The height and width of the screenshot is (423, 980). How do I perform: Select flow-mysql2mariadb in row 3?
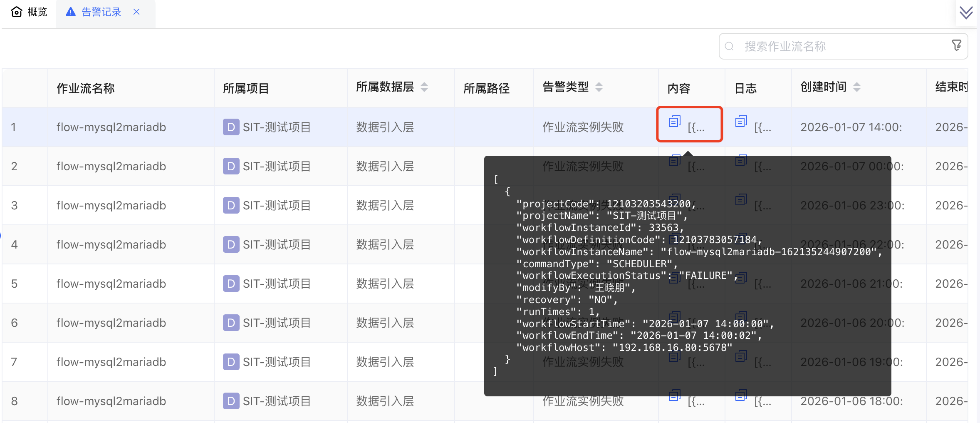111,205
